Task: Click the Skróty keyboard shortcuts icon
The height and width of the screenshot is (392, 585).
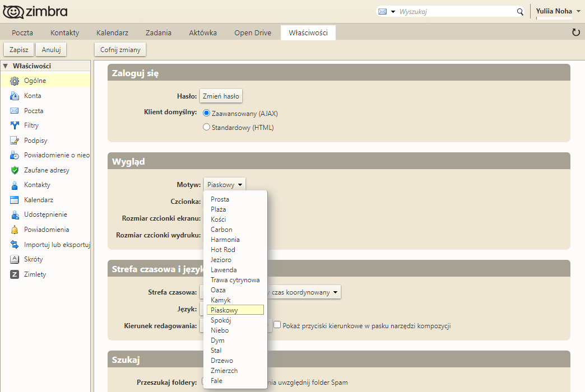Action: pyautogui.click(x=15, y=259)
